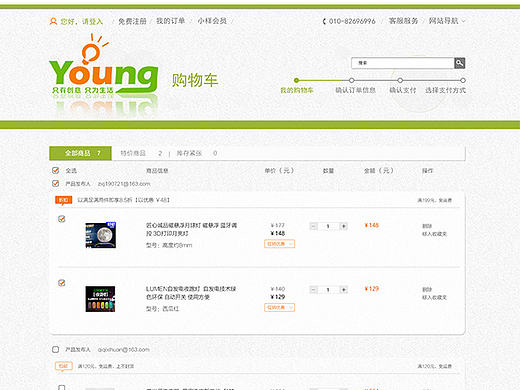Click the orange user avatar icon
Image resolution: width=520 pixels, height=390 pixels.
[x=53, y=21]
